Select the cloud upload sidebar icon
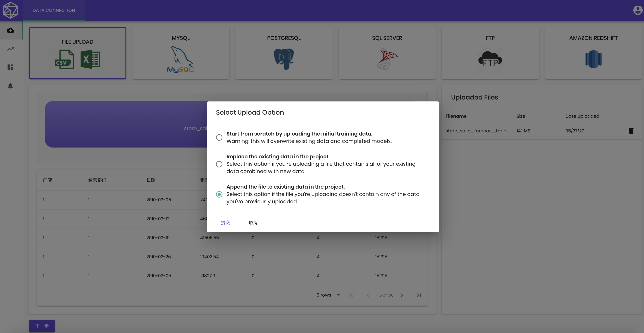 click(10, 30)
